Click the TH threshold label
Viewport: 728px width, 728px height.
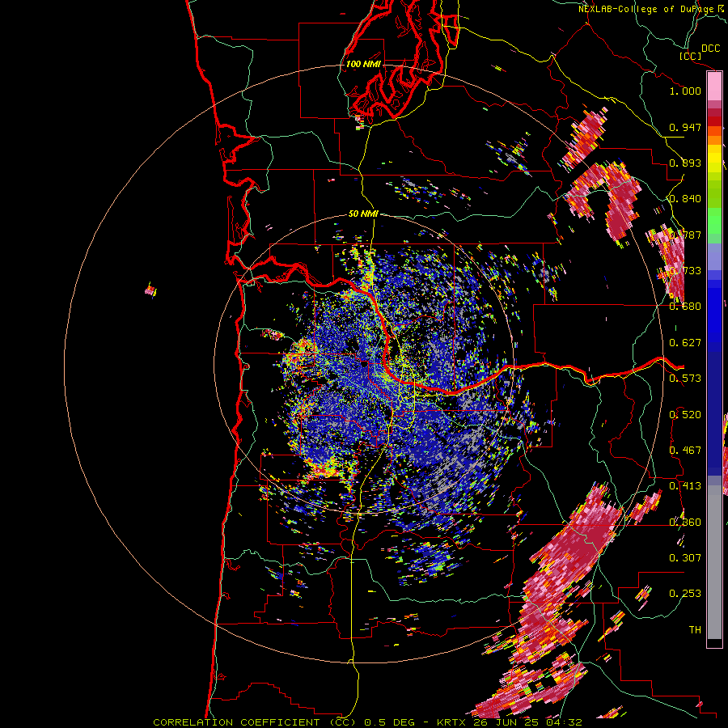695,629
